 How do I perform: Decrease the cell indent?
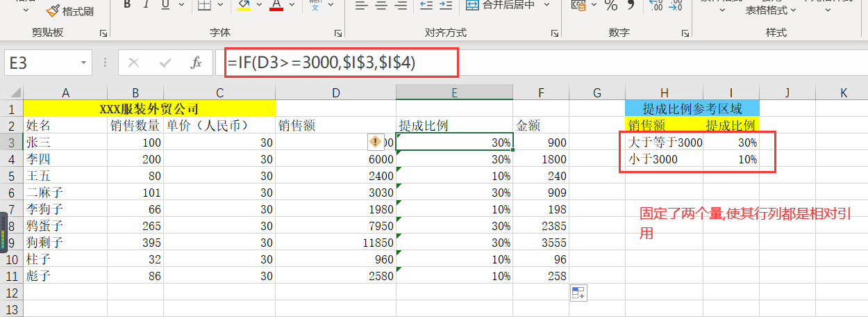click(426, 6)
